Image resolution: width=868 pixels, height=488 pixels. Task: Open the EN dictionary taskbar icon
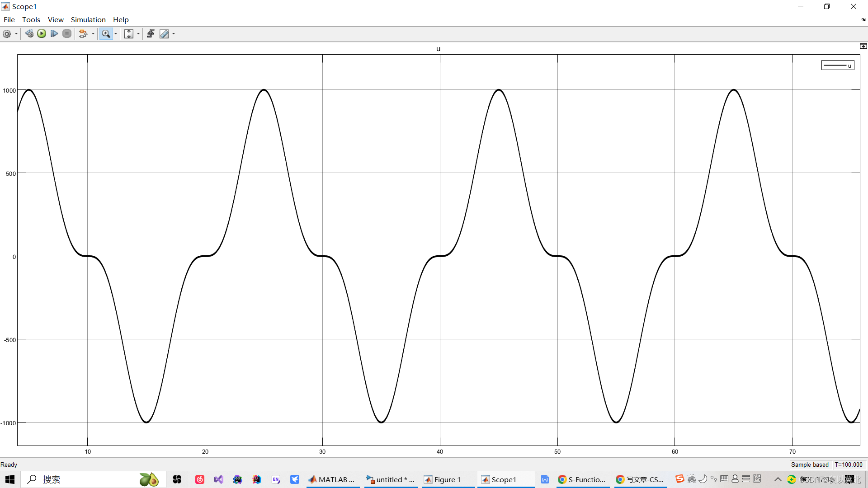point(276,479)
